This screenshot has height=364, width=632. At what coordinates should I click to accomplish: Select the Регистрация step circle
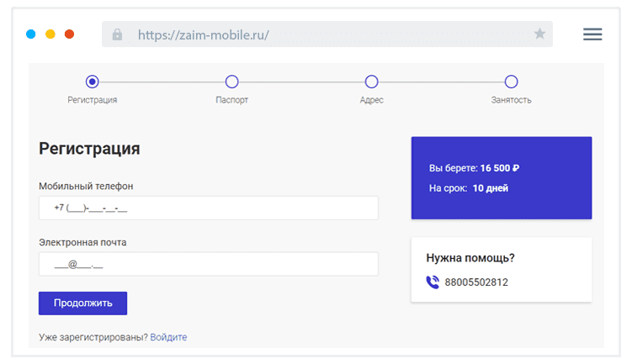(93, 82)
